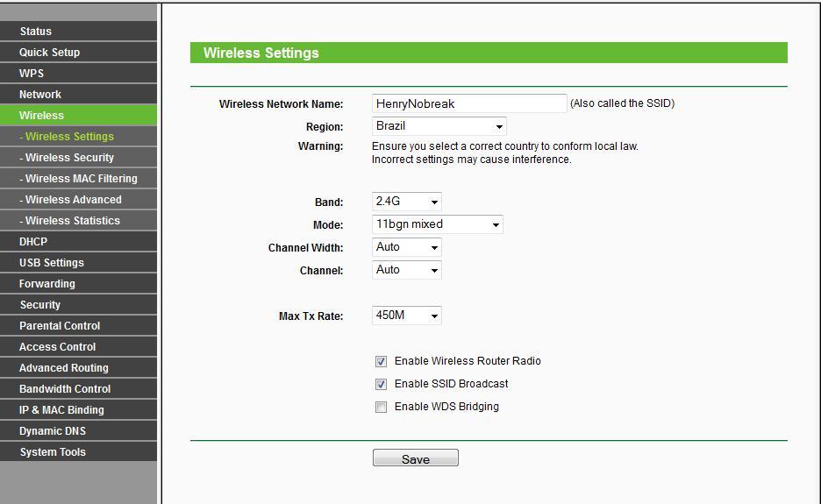Toggle Enable SSID Broadcast checkbox
This screenshot has height=504, width=821.
coord(382,384)
